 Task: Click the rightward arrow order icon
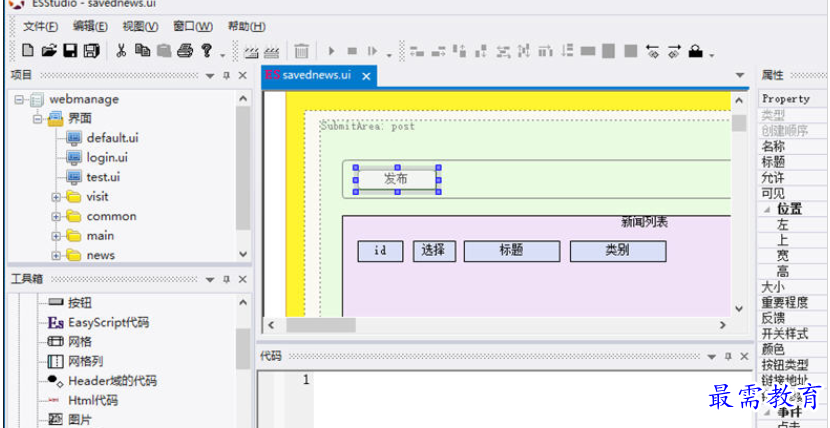click(674, 51)
